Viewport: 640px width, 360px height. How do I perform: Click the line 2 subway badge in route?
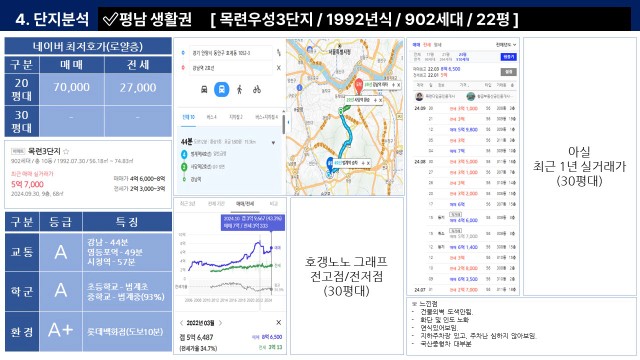click(x=184, y=167)
